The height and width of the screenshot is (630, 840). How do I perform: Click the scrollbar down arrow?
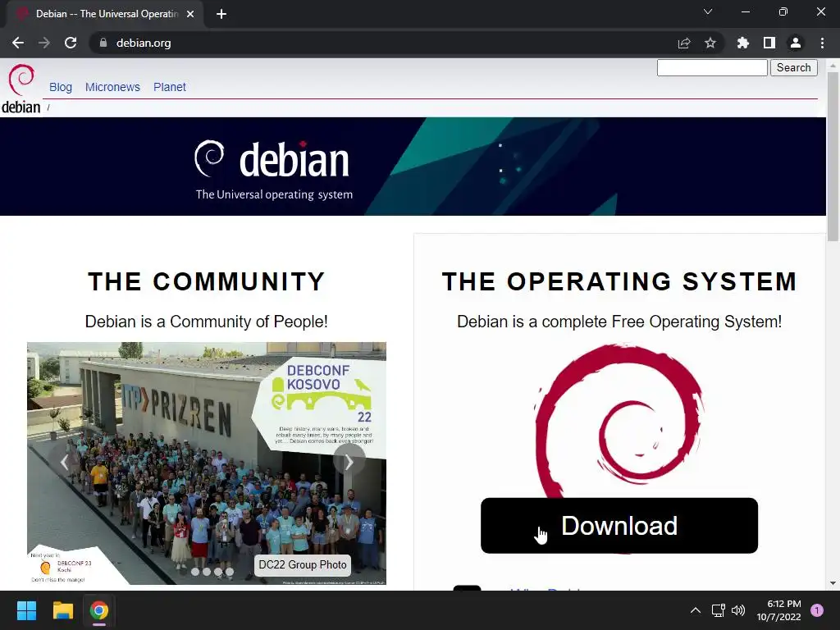tap(833, 583)
